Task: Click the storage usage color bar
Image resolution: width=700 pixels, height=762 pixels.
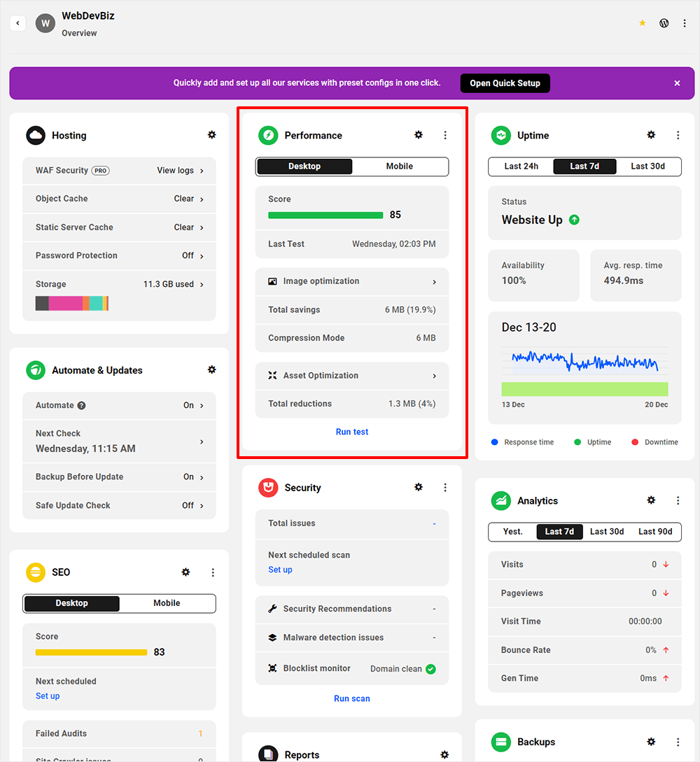Action: [x=72, y=303]
